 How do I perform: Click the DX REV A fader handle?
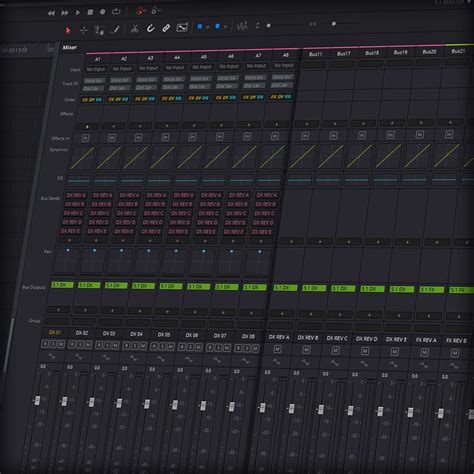(262, 407)
